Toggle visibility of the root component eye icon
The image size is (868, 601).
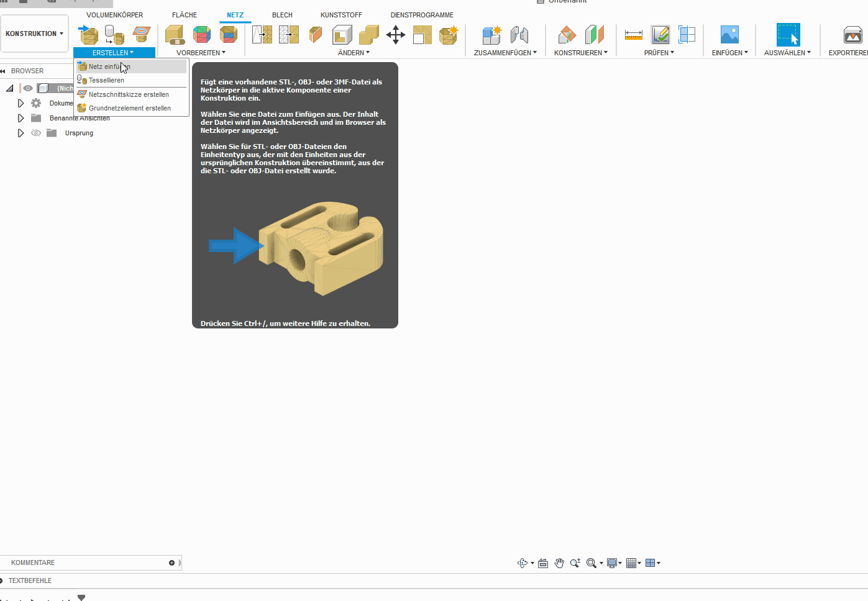[x=27, y=88]
